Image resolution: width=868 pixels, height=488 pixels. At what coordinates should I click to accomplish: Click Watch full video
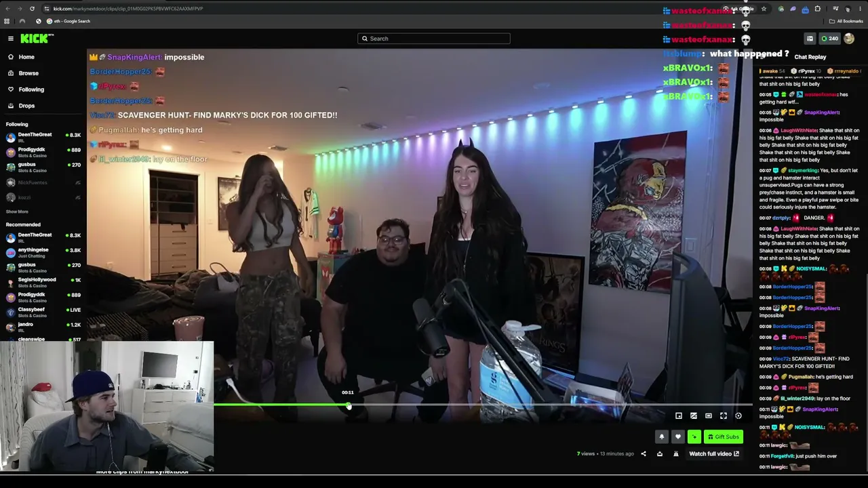714,454
